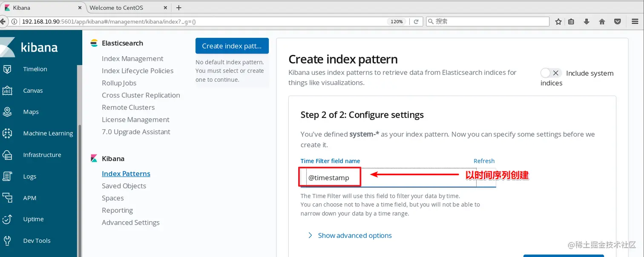Open the APM sidebar icon
Screen dimensions: 644x257
coord(7,198)
